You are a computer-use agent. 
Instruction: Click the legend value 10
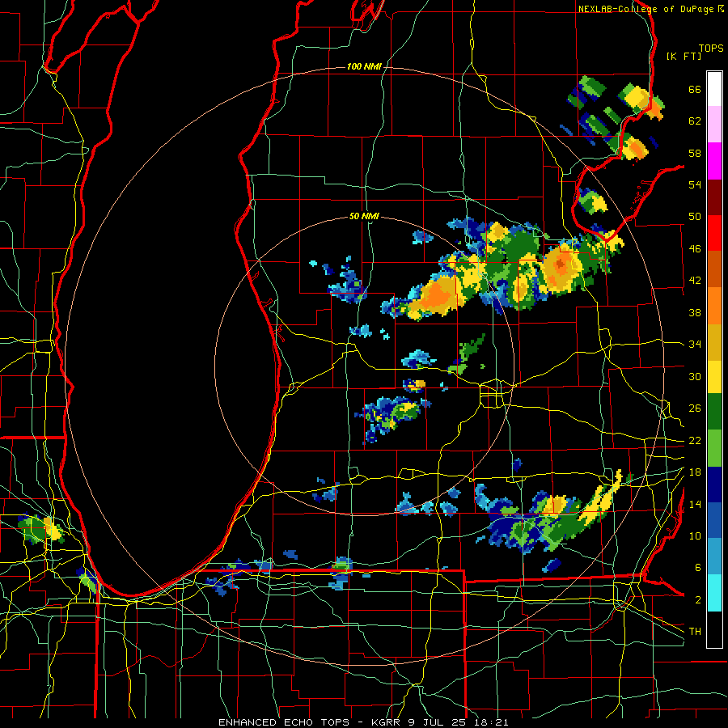[695, 535]
